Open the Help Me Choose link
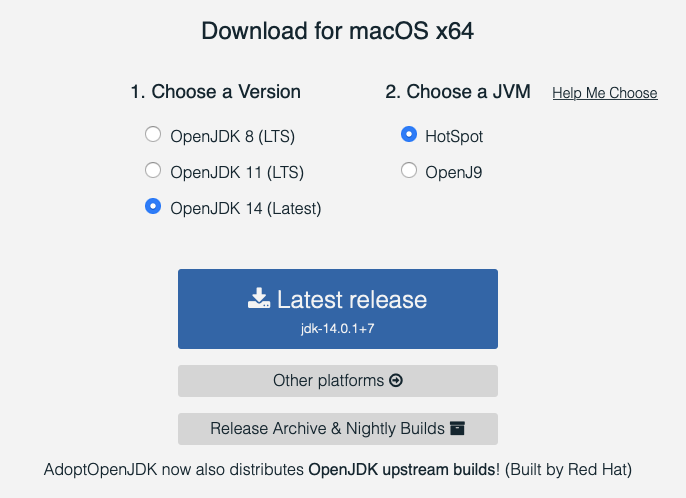This screenshot has height=498, width=686. tap(604, 93)
